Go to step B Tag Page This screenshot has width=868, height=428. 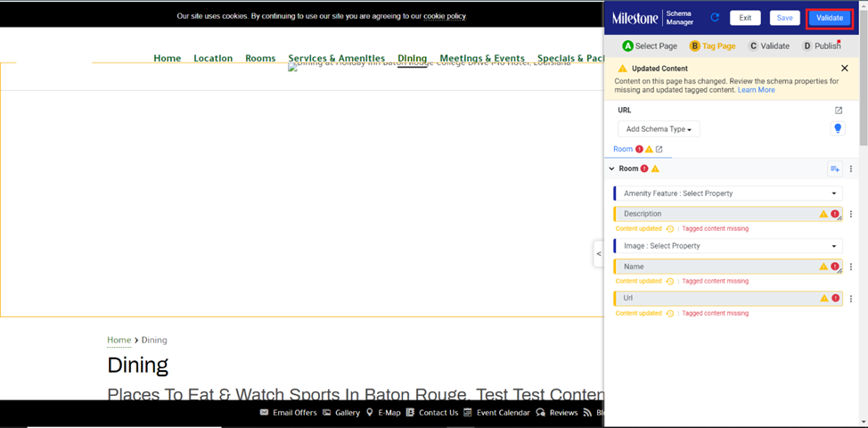(x=712, y=46)
